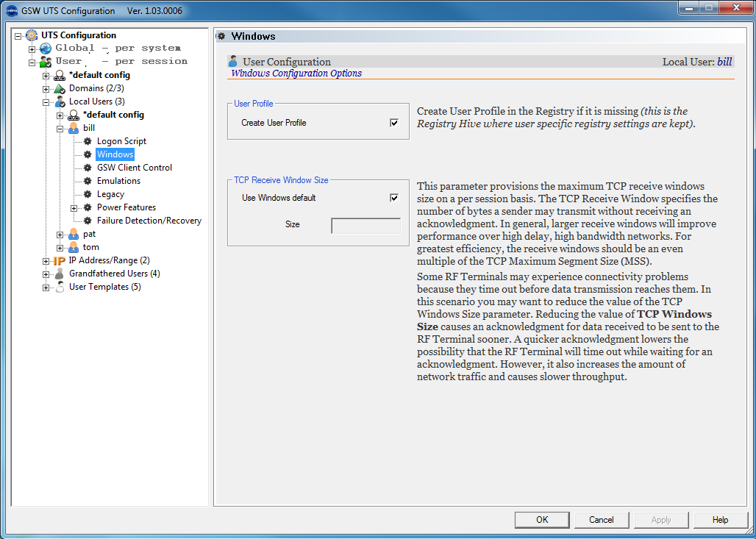
Task: Click the "Windows Configuration Options" subtitle
Action: [x=296, y=74]
